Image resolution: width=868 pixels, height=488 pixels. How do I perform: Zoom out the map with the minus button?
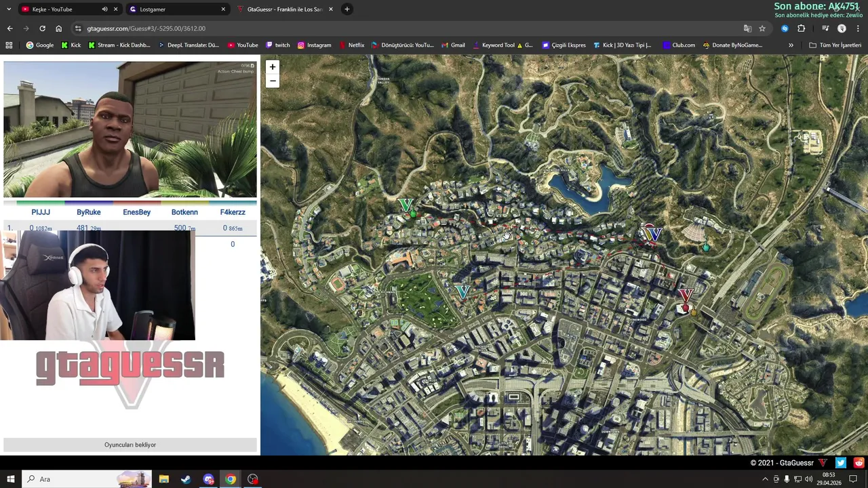(x=273, y=81)
